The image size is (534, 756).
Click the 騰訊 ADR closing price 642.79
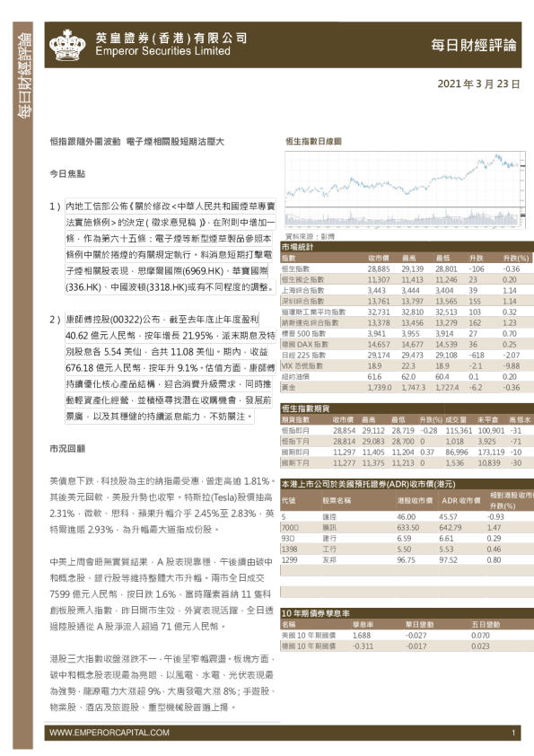click(451, 527)
